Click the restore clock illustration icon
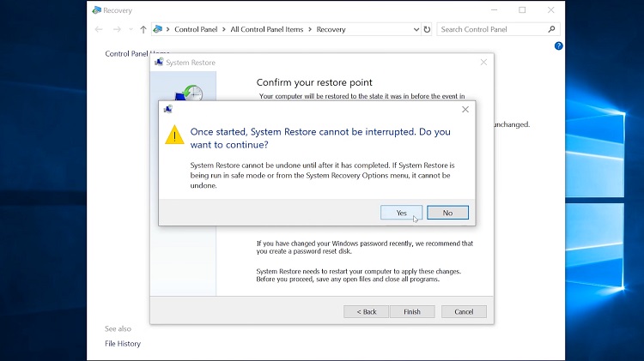644x361 pixels. 189,93
